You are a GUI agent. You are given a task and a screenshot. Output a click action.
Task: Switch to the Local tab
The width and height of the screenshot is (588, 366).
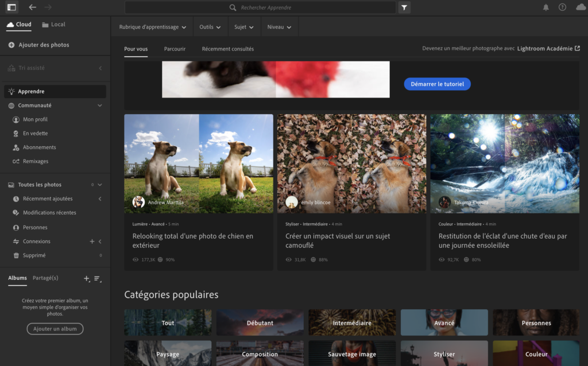click(54, 24)
